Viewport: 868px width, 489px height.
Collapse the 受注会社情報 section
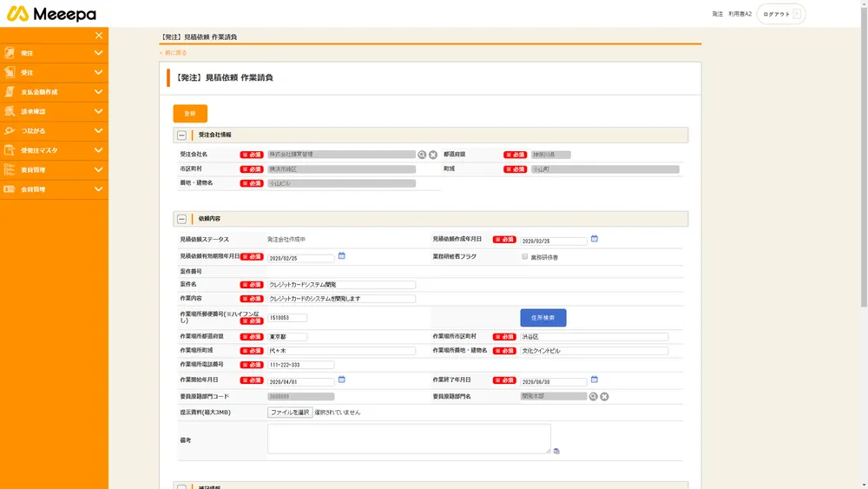(x=181, y=135)
